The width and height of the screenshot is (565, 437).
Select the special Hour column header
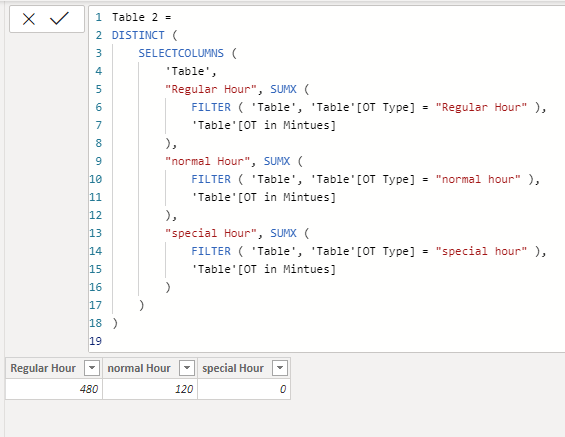point(244,368)
